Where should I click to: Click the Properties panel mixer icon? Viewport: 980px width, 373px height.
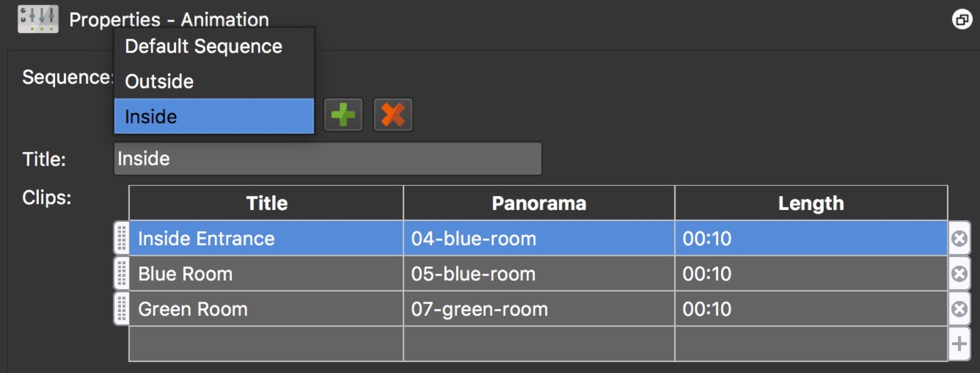coord(38,19)
